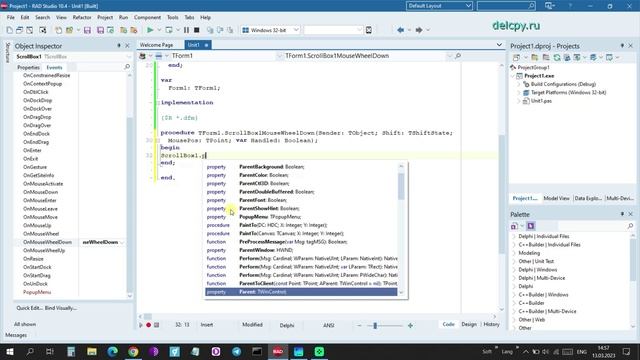640x360 pixels.
Task: Switch to the Properties tab
Action: click(x=28, y=67)
